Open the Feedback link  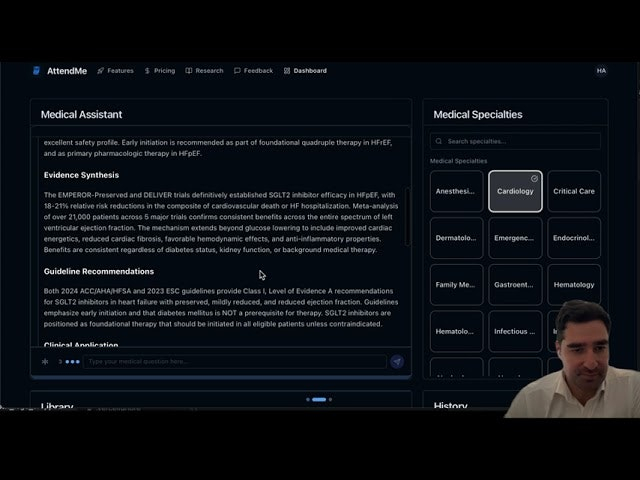[253, 71]
